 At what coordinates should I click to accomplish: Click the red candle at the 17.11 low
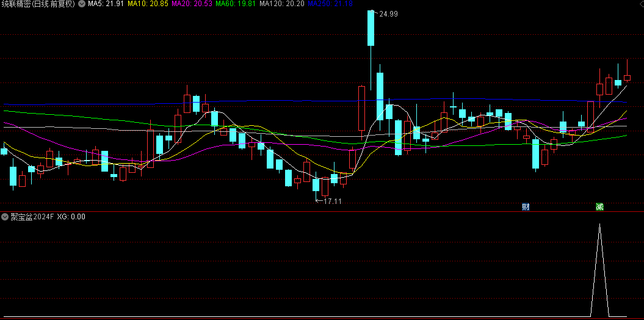coord(325,186)
